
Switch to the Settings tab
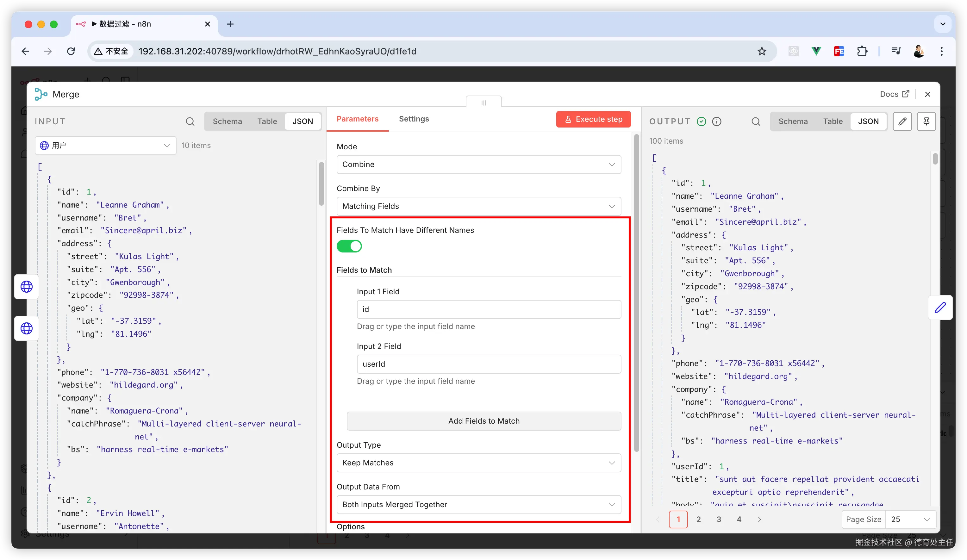[414, 119]
